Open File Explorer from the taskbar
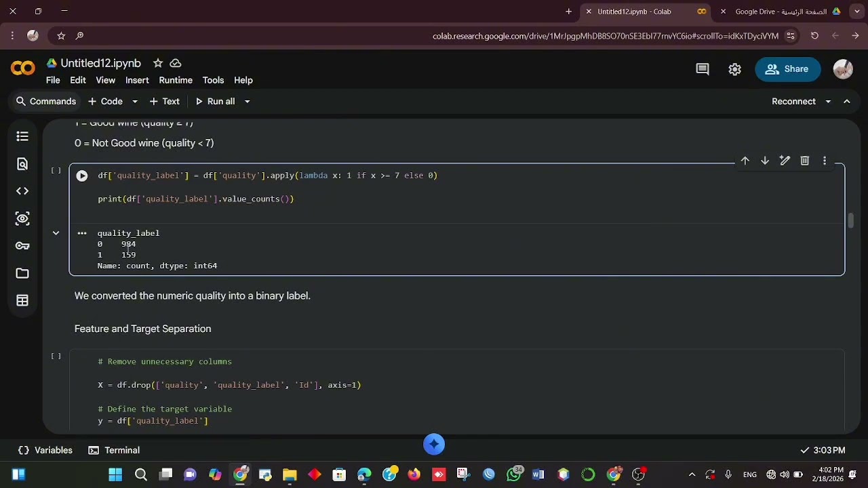Image resolution: width=868 pixels, height=488 pixels. (x=290, y=474)
